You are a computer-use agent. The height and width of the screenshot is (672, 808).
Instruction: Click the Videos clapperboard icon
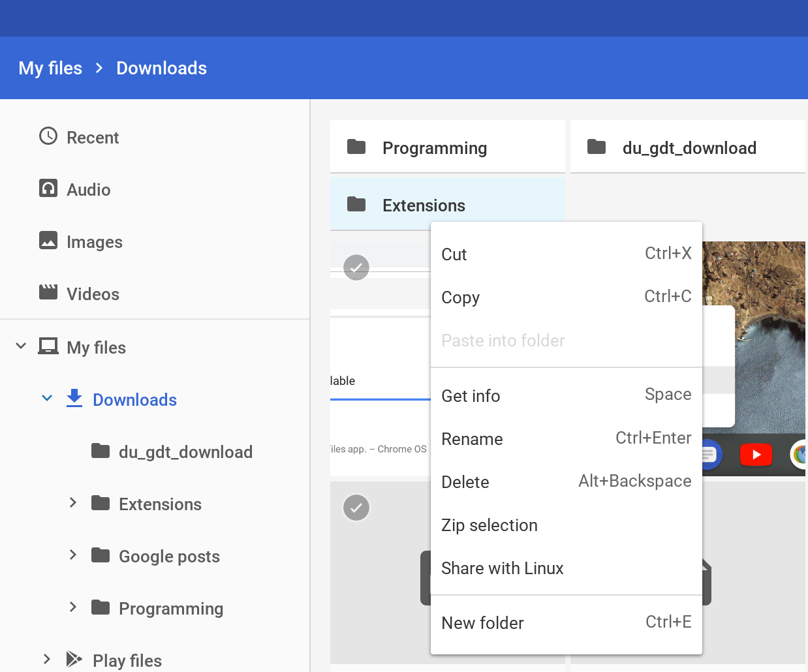pyautogui.click(x=48, y=292)
